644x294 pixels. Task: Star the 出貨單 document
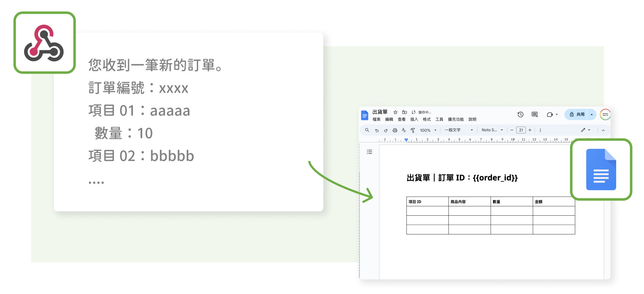(396, 112)
